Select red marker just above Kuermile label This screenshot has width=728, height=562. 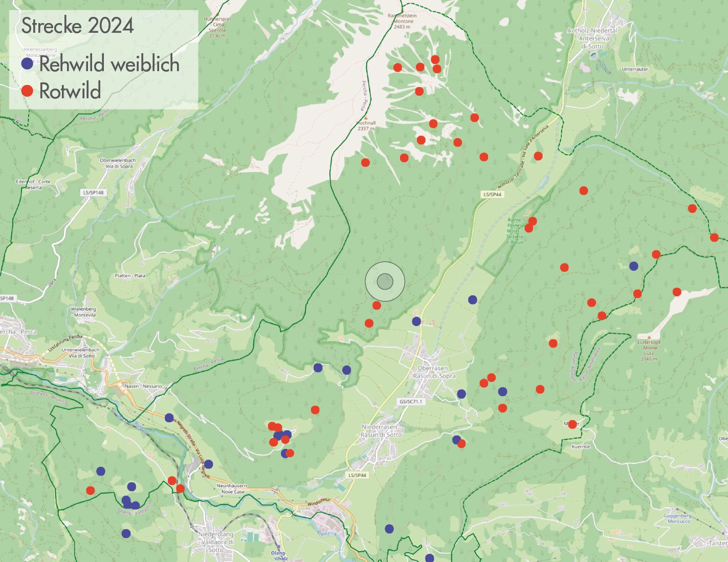point(572,424)
